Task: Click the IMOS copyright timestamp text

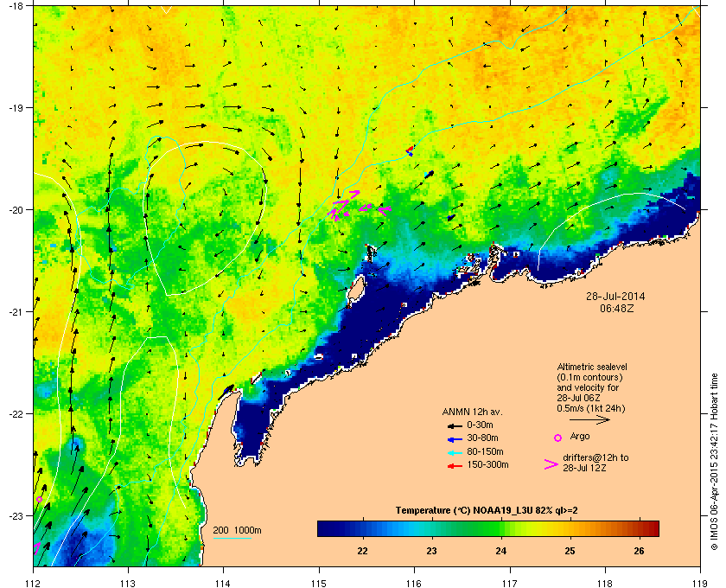Action: (714, 463)
